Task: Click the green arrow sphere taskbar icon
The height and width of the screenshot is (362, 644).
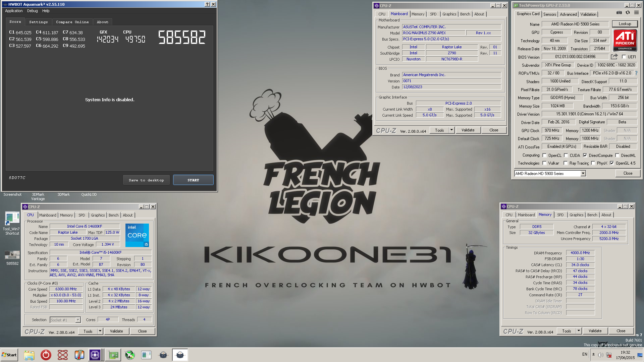Action: pos(130,355)
